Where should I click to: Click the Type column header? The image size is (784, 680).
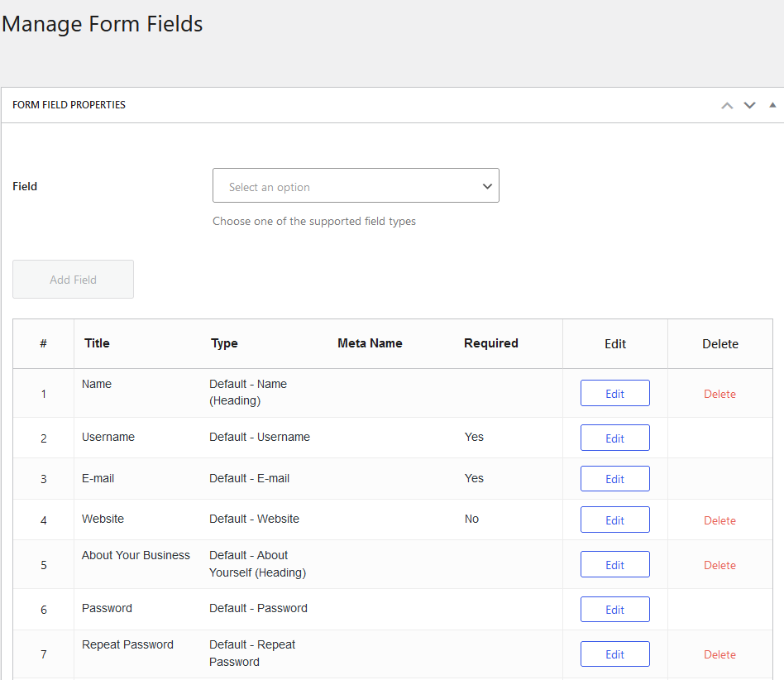pos(224,343)
